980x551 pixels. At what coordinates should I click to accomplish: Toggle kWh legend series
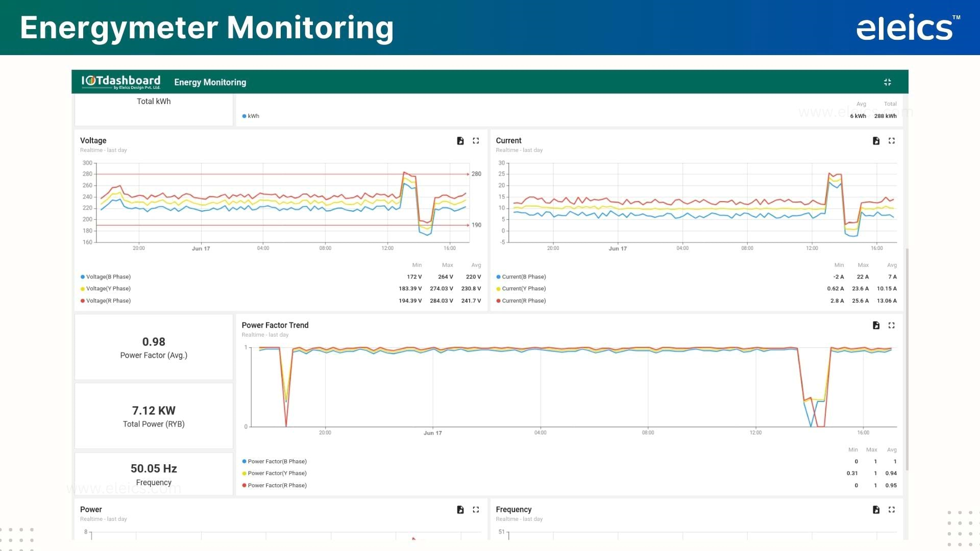(251, 116)
